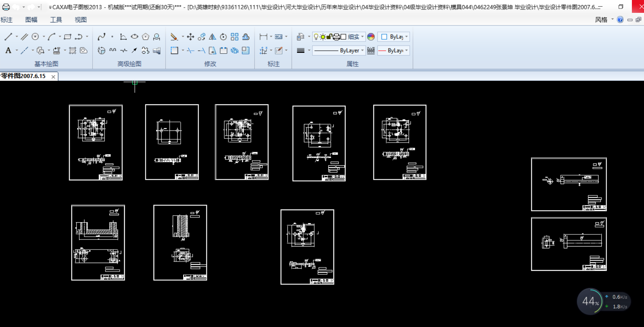Viewport: 644px width, 327px height.
Task: Select the upper shaft drawing sheet at right
Action: coord(569,184)
